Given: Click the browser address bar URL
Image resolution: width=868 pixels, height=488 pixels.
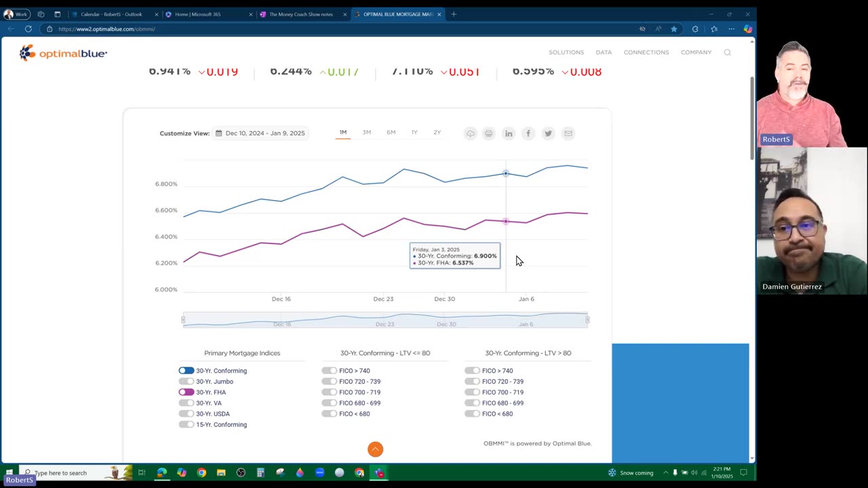Looking at the screenshot, I should click(x=106, y=29).
